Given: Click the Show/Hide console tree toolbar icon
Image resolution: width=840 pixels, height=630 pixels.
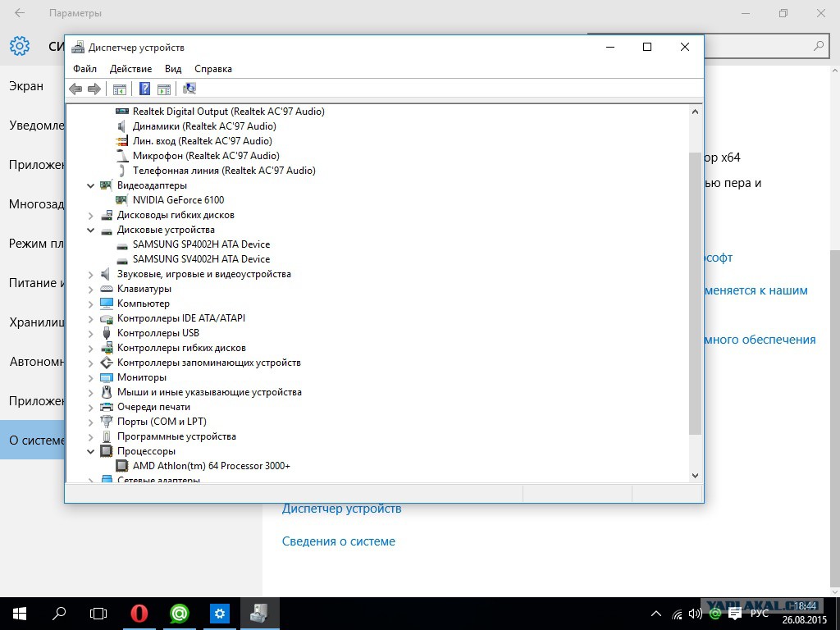Looking at the screenshot, I should [x=120, y=89].
